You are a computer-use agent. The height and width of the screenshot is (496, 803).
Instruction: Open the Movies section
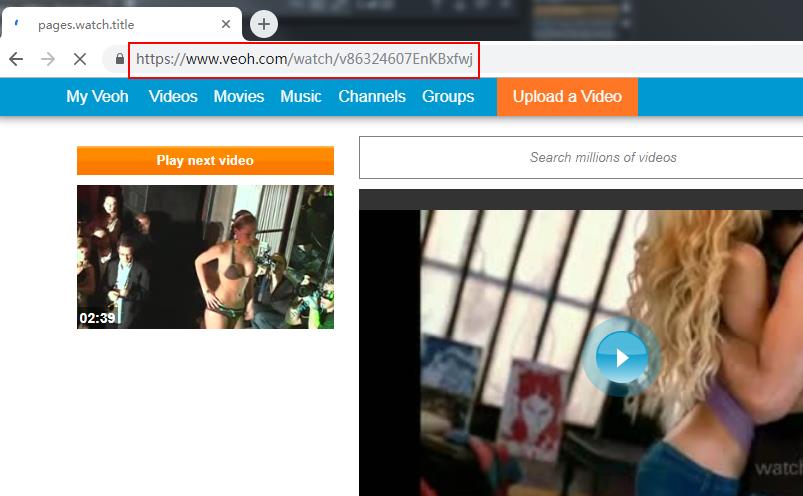239,96
